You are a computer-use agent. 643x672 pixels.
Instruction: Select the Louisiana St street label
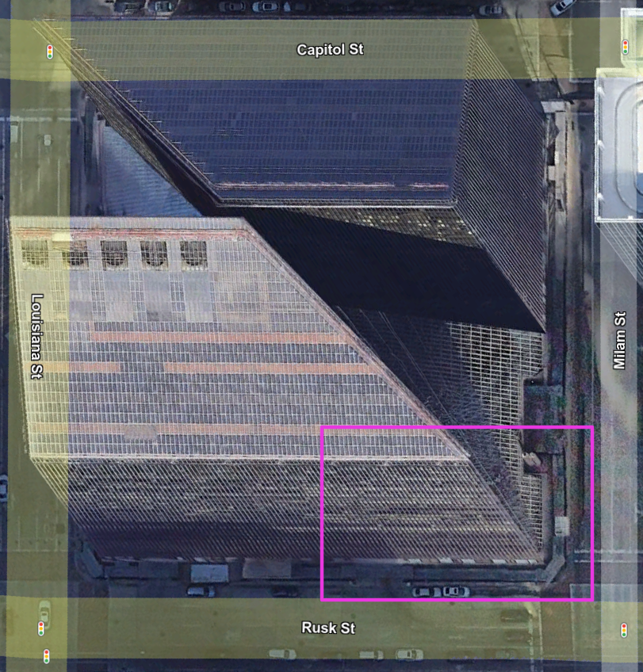click(37, 337)
